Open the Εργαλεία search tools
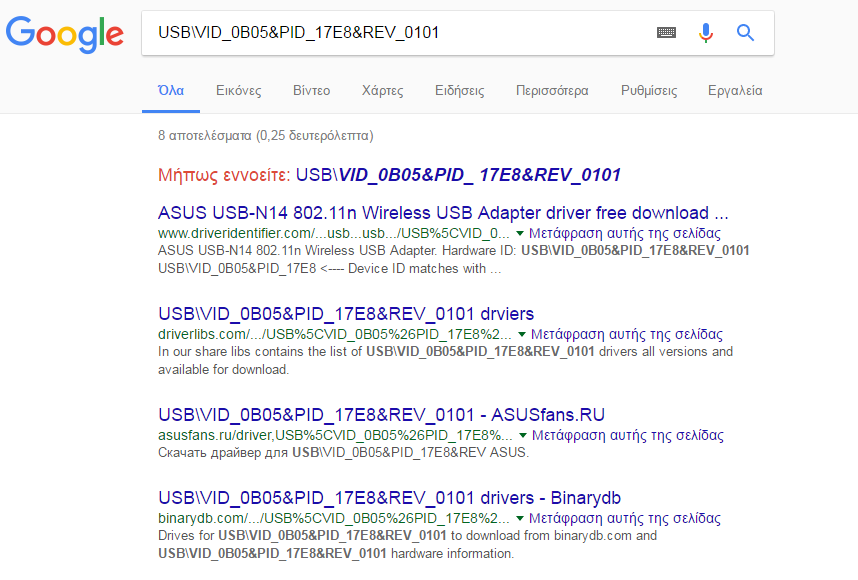 (x=735, y=90)
